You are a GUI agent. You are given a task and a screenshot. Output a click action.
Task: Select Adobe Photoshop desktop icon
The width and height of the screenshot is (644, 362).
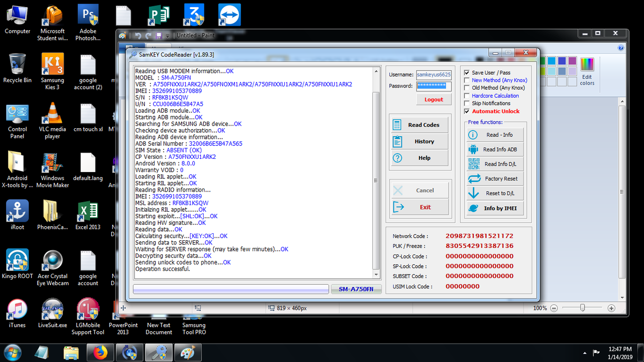click(88, 23)
